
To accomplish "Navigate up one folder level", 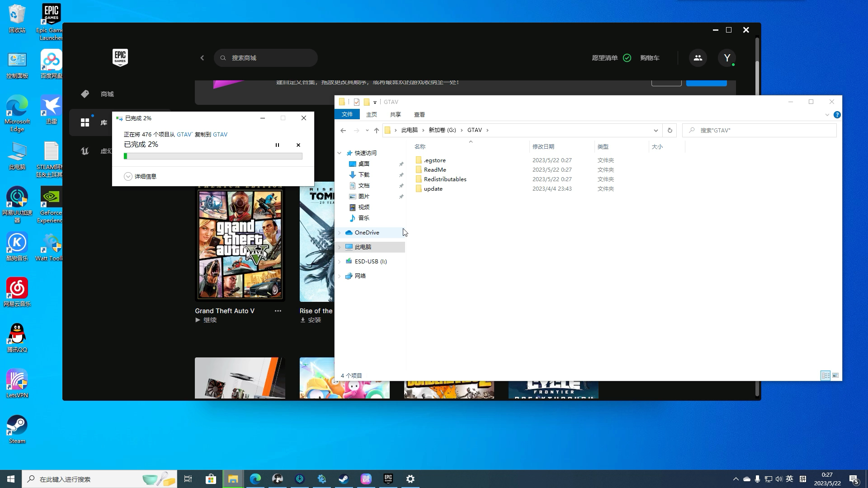I will [x=376, y=130].
